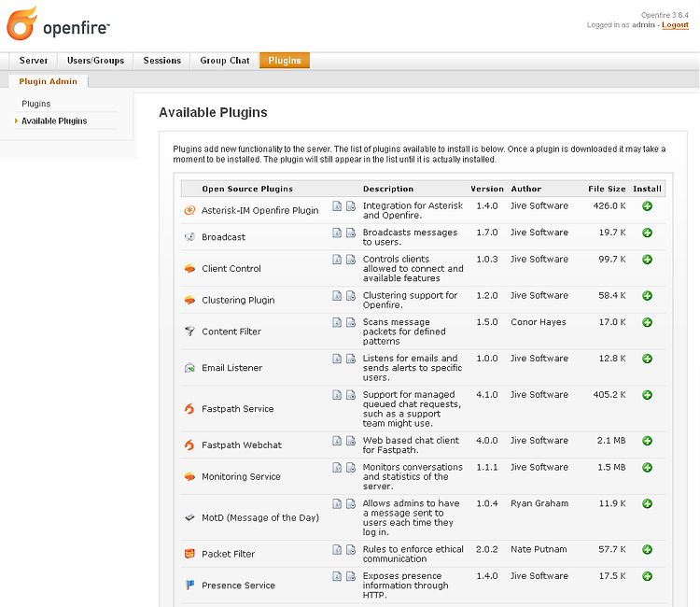
Task: Click the Asterisk-IM Openfire Plugin name
Action: pos(259,210)
